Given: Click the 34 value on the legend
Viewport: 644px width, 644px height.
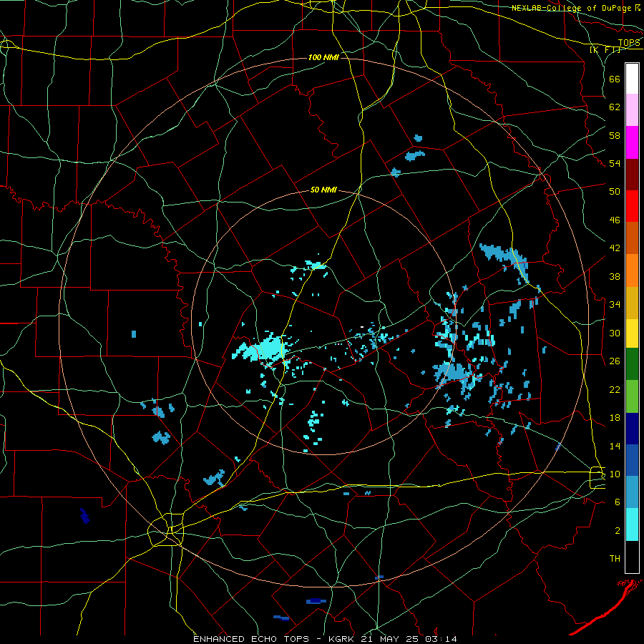Looking at the screenshot, I should [x=615, y=304].
